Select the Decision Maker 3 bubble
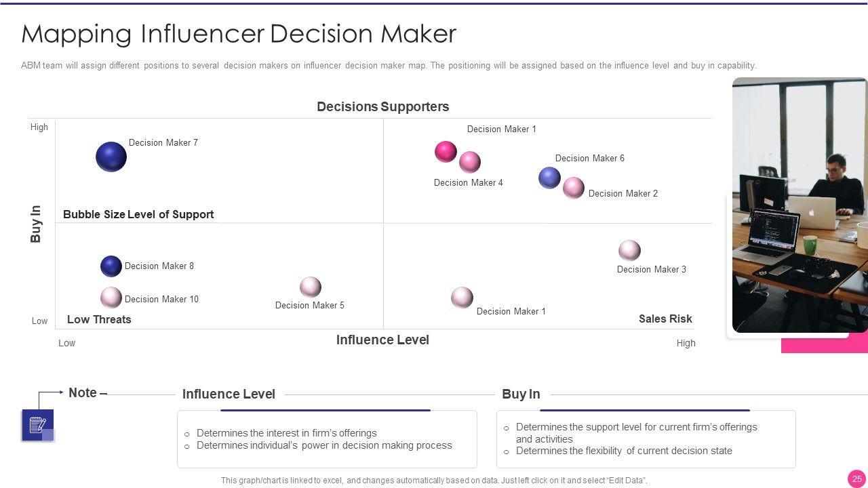The height and width of the screenshot is (488, 868). (x=629, y=250)
